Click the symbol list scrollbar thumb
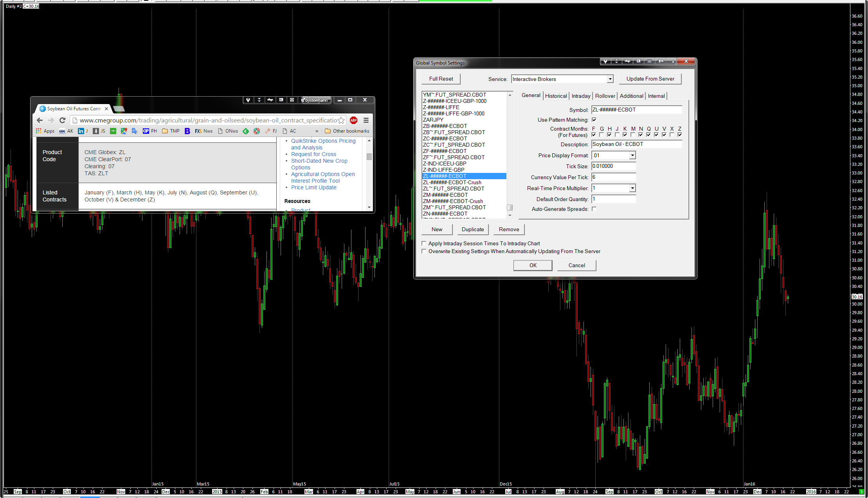 click(510, 207)
